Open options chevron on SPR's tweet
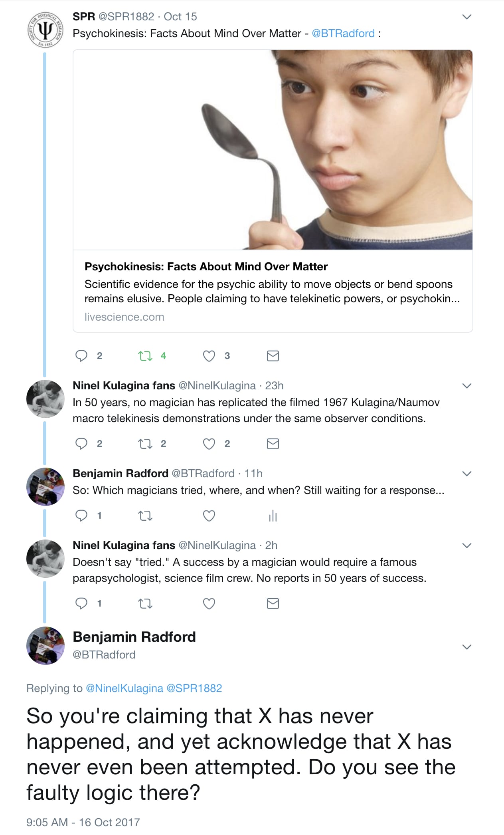This screenshot has height=835, width=504. [x=466, y=17]
